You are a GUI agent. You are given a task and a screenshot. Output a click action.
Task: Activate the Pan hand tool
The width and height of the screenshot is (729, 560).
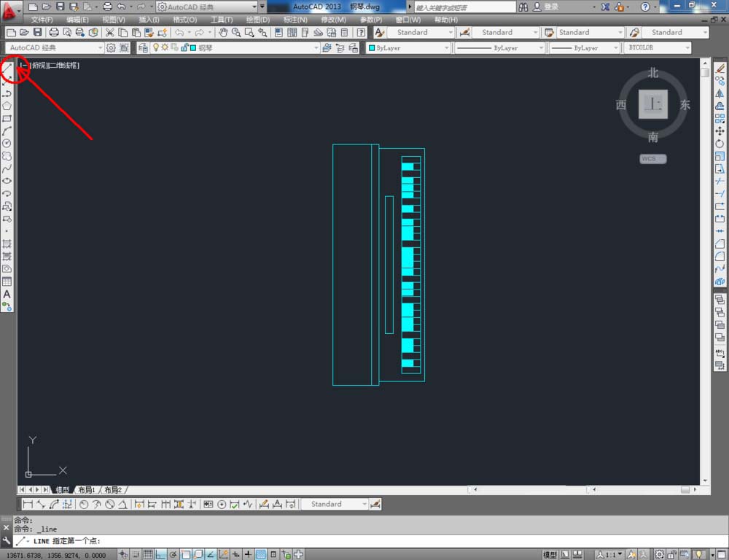coord(223,32)
